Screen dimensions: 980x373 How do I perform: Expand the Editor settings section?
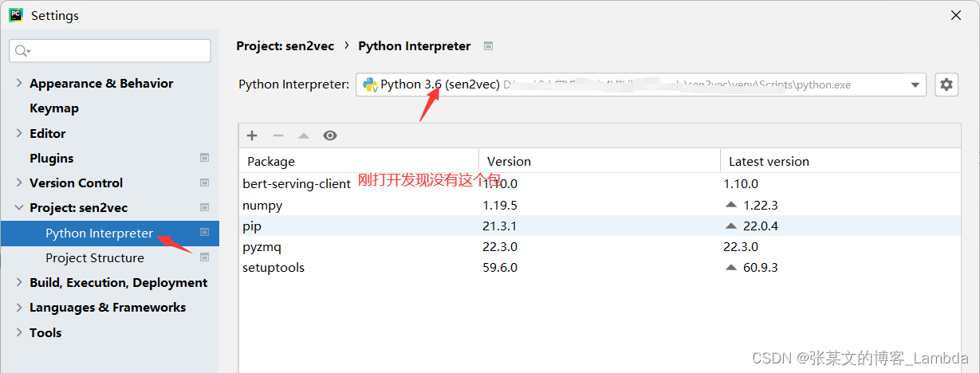pyautogui.click(x=19, y=133)
